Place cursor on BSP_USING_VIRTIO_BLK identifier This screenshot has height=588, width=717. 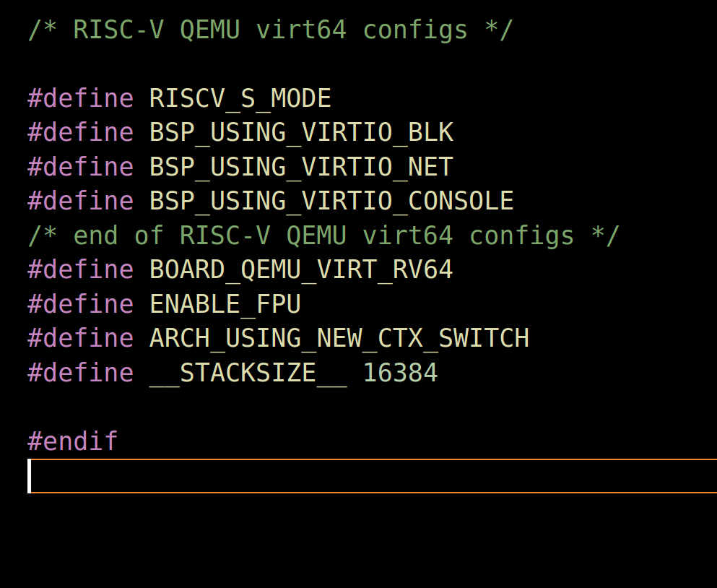click(x=301, y=133)
